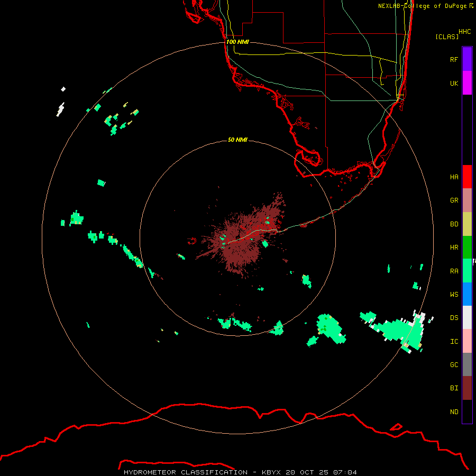This screenshot has height=476, width=476.
Task: Click the RA light green legend swatch
Action: click(x=467, y=271)
